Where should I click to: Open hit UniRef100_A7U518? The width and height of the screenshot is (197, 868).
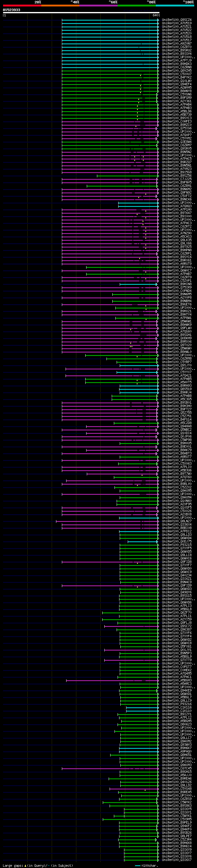coord(176,37)
